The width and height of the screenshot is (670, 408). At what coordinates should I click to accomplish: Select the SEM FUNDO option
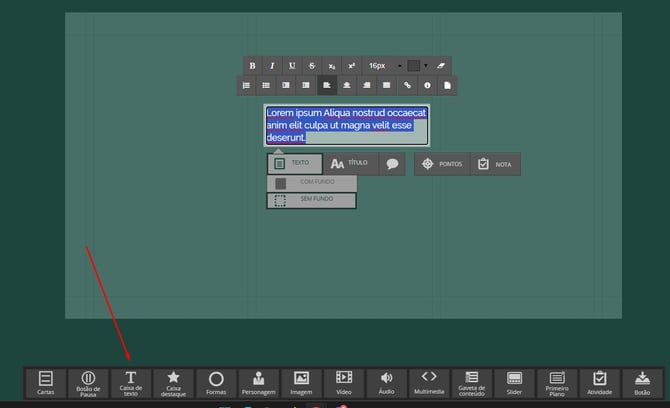coord(312,200)
